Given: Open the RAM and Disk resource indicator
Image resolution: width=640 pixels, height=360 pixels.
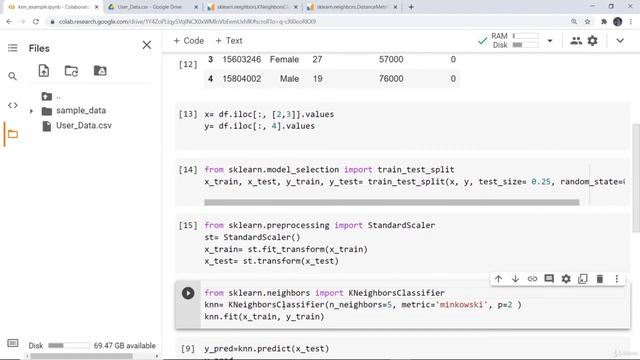Looking at the screenshot, I should click(516, 41).
